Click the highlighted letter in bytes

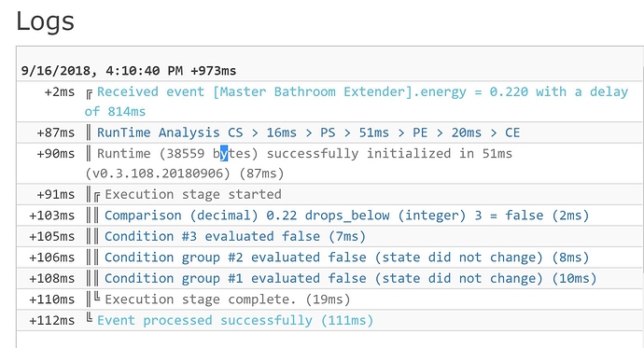click(x=224, y=154)
